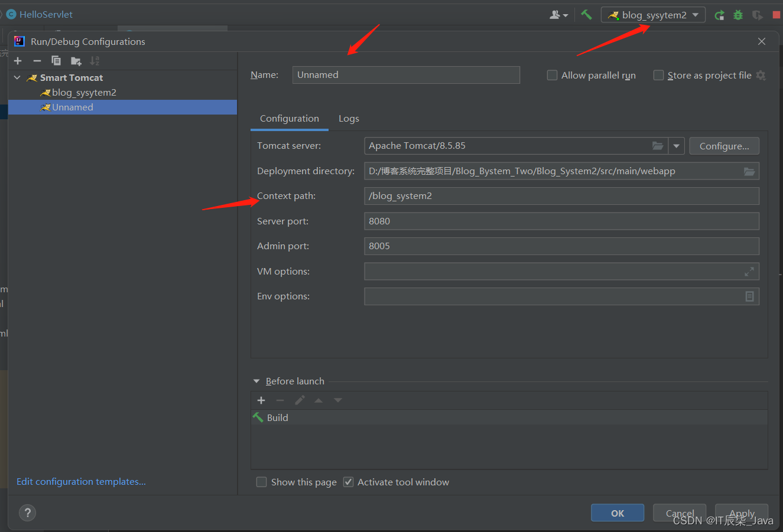
Task: Build the project with the hammer icon
Action: 586,14
